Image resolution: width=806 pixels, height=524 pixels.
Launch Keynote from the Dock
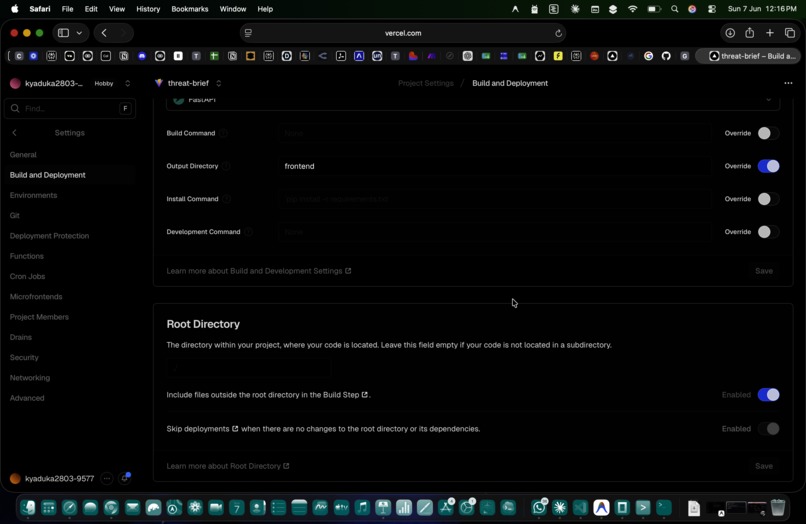tap(383, 508)
